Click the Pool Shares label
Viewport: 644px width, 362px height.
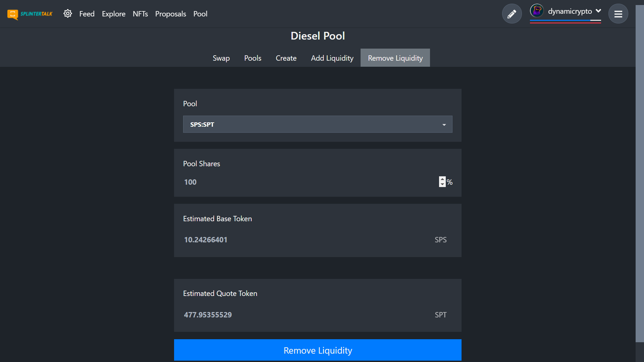[x=201, y=164]
